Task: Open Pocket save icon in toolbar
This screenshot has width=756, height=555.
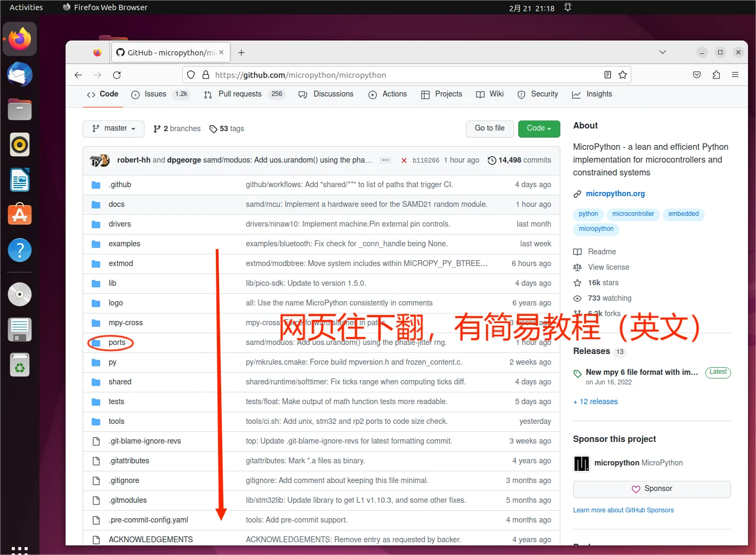Action: [x=696, y=75]
